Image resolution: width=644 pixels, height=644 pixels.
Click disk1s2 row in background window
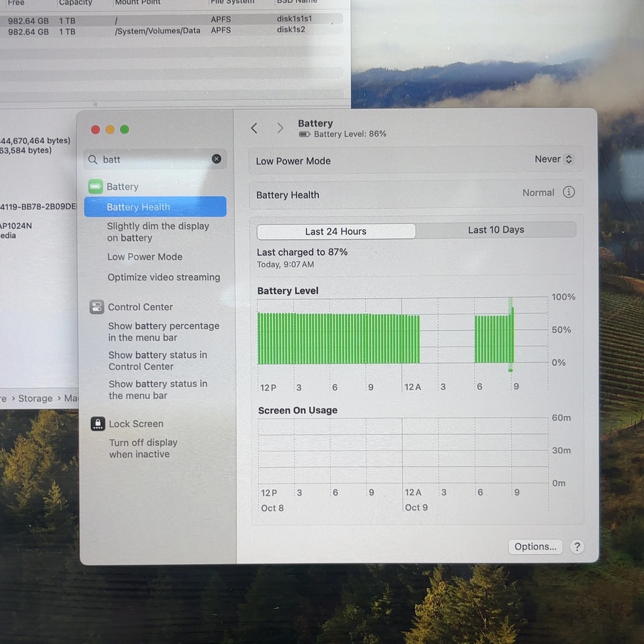[172, 31]
